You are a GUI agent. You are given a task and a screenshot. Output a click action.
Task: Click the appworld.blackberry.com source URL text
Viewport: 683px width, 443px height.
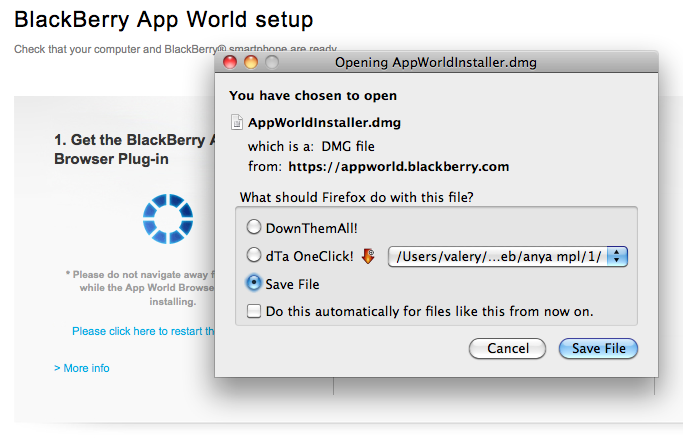click(399, 166)
